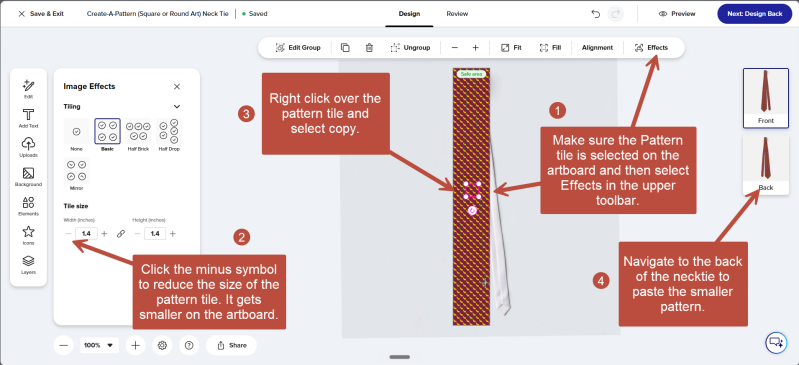Open the Layers panel

coord(29,265)
